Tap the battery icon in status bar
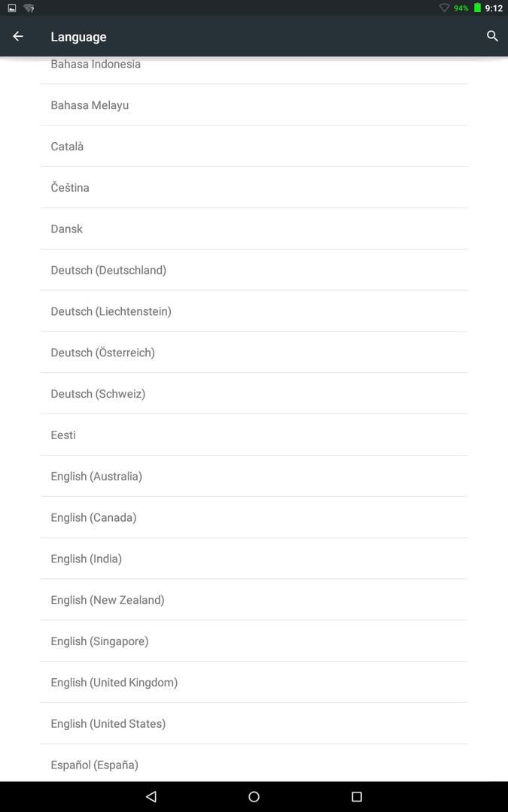 click(x=477, y=8)
